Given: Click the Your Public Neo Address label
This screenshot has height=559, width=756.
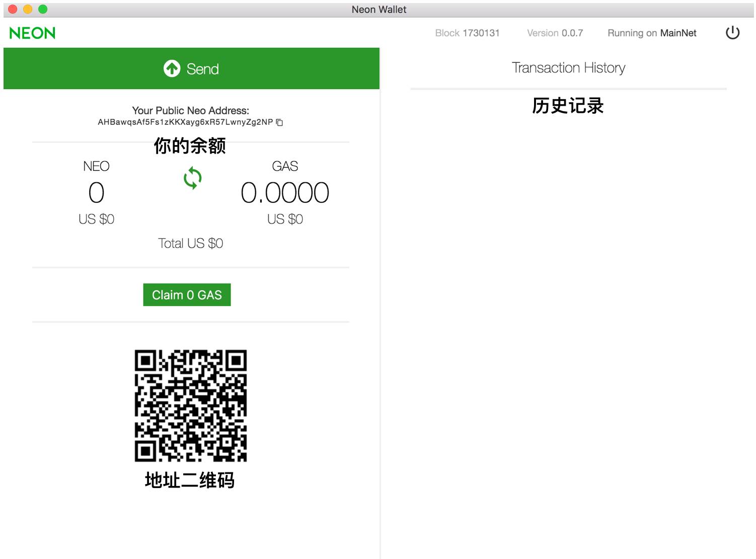Looking at the screenshot, I should click(190, 110).
